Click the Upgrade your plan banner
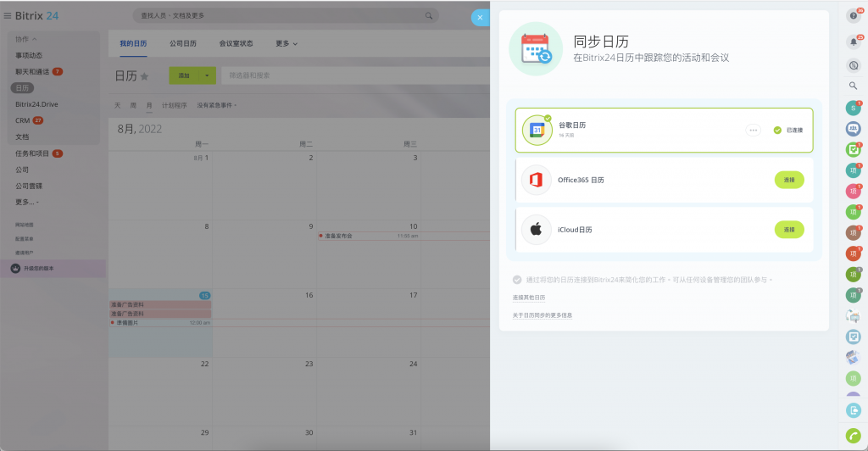The height and width of the screenshot is (451, 868). (53, 269)
